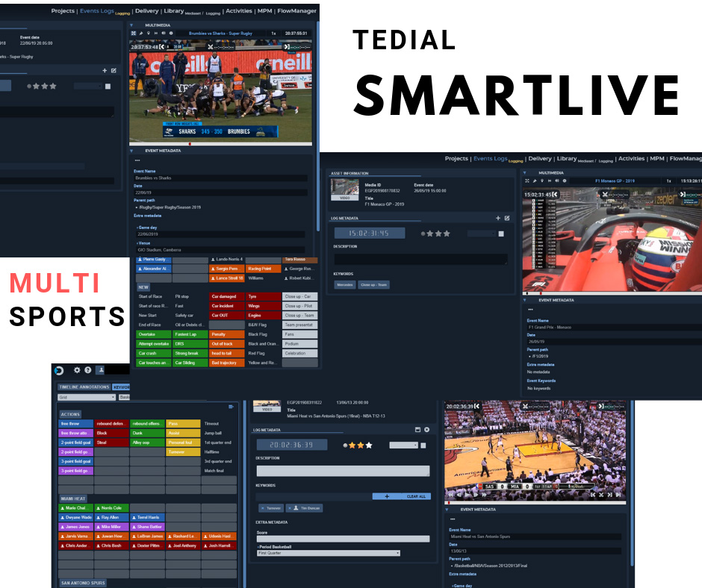Click the basketball Description text field

(x=343, y=471)
